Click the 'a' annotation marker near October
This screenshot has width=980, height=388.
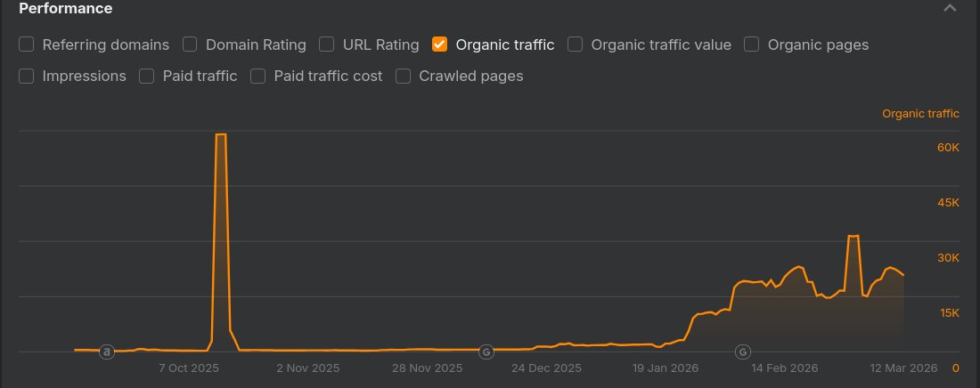point(107,352)
